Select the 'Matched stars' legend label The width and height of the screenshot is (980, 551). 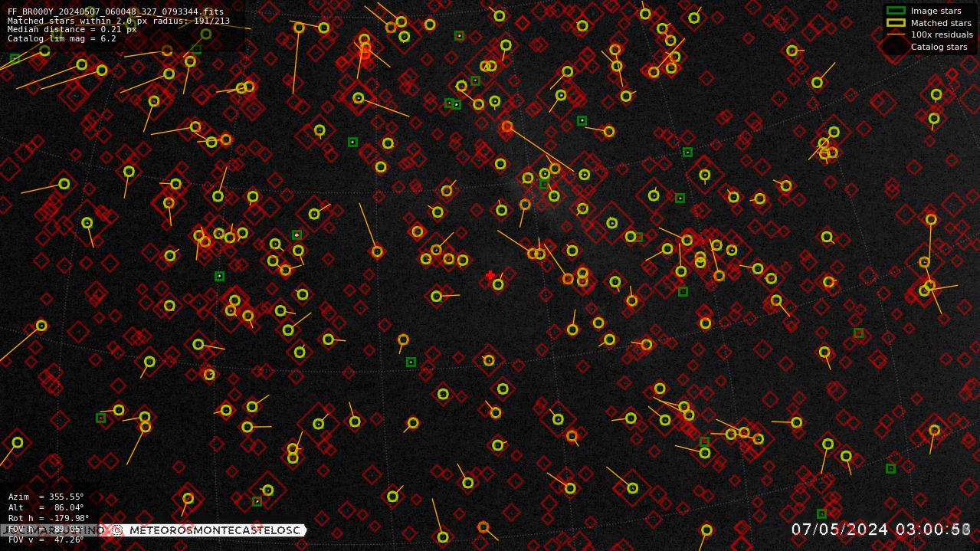tap(941, 23)
